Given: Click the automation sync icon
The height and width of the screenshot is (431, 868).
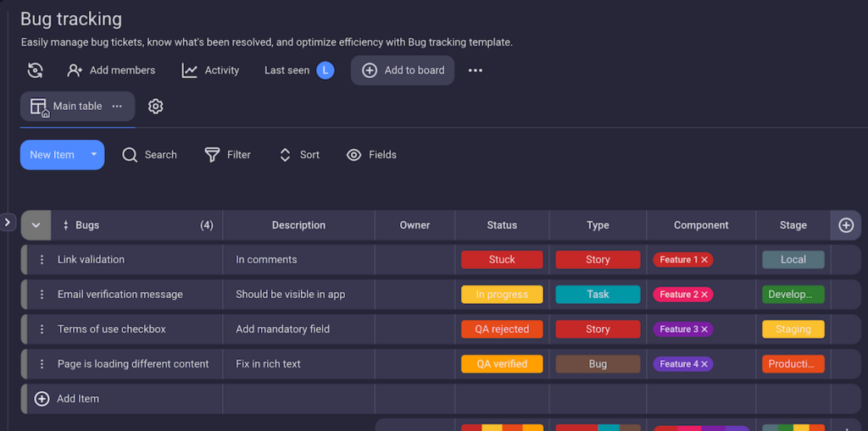Looking at the screenshot, I should [x=35, y=70].
